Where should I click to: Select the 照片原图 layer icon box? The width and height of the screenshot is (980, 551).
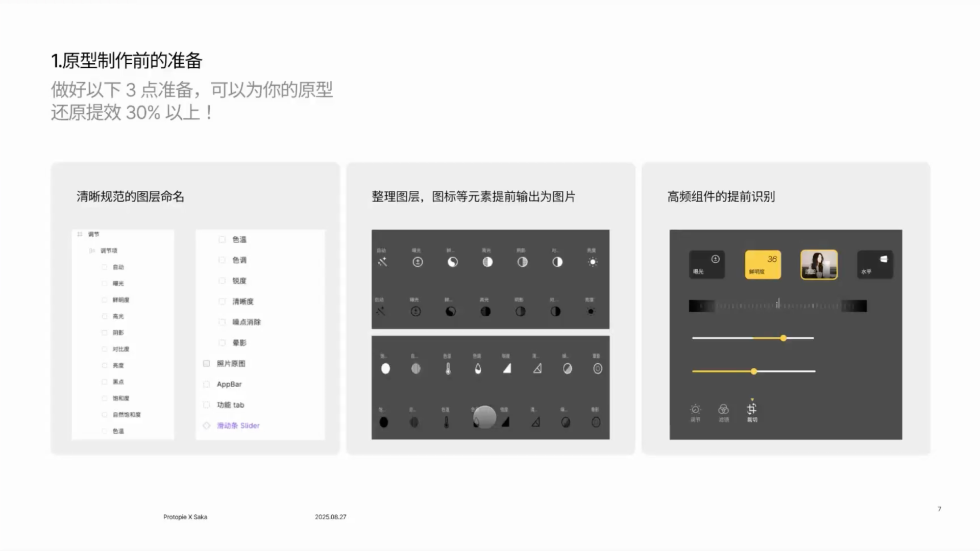pos(207,363)
